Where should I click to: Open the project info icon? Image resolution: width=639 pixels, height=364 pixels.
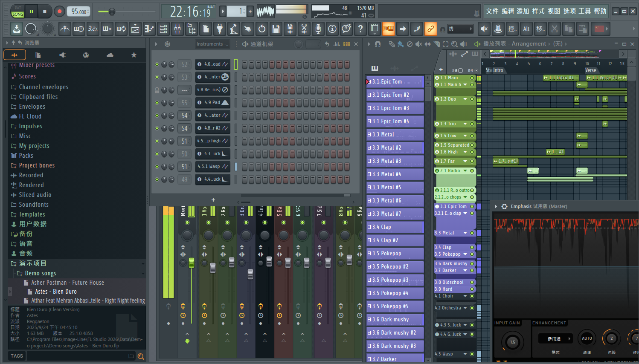coord(332,29)
